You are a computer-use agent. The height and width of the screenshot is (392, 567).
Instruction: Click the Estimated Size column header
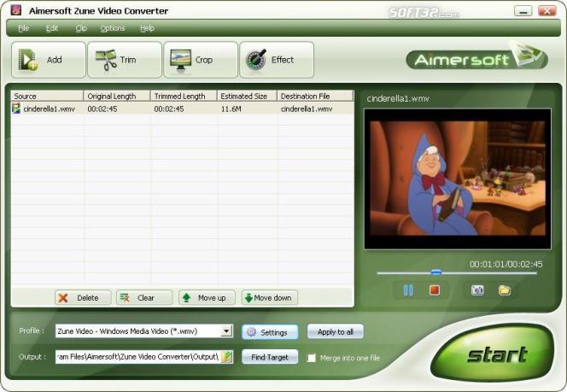pyautogui.click(x=247, y=97)
